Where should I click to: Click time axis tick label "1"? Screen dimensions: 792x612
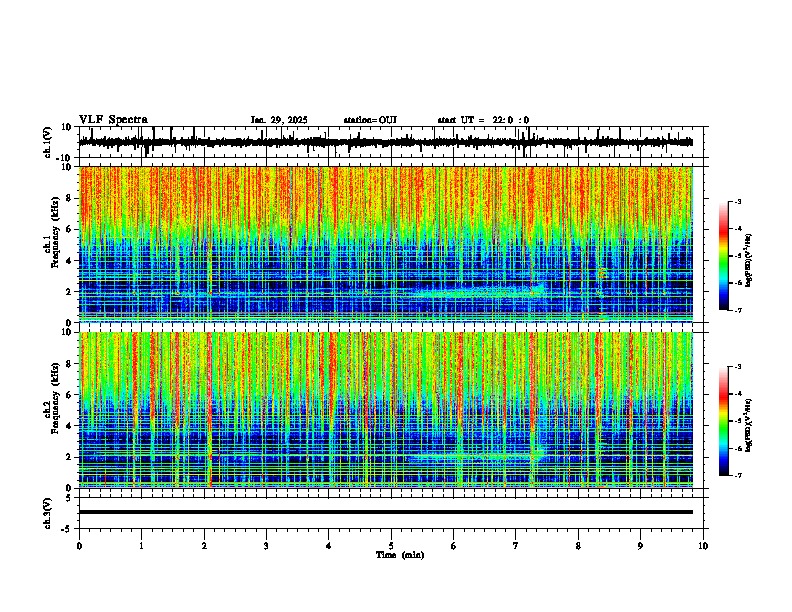pyautogui.click(x=141, y=545)
